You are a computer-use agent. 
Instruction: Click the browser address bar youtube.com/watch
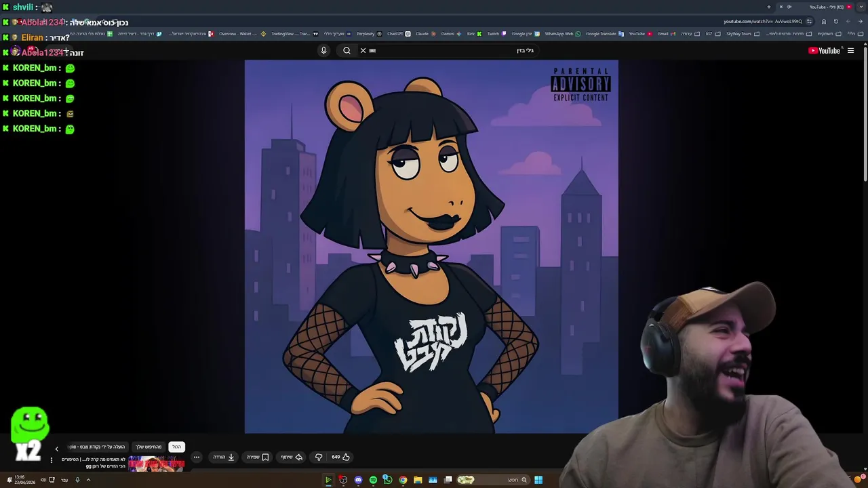(x=763, y=22)
